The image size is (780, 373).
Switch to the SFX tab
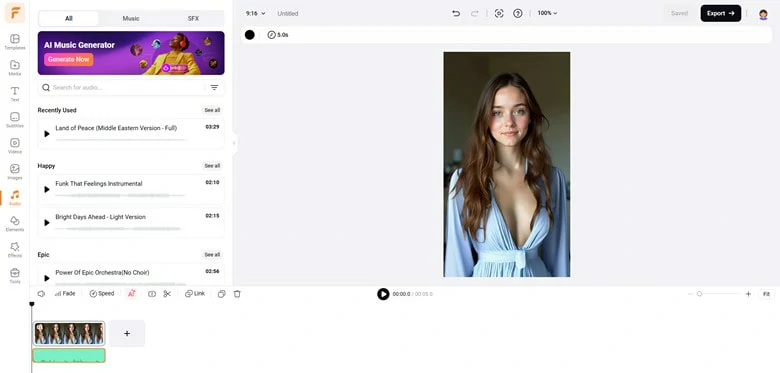tap(193, 18)
